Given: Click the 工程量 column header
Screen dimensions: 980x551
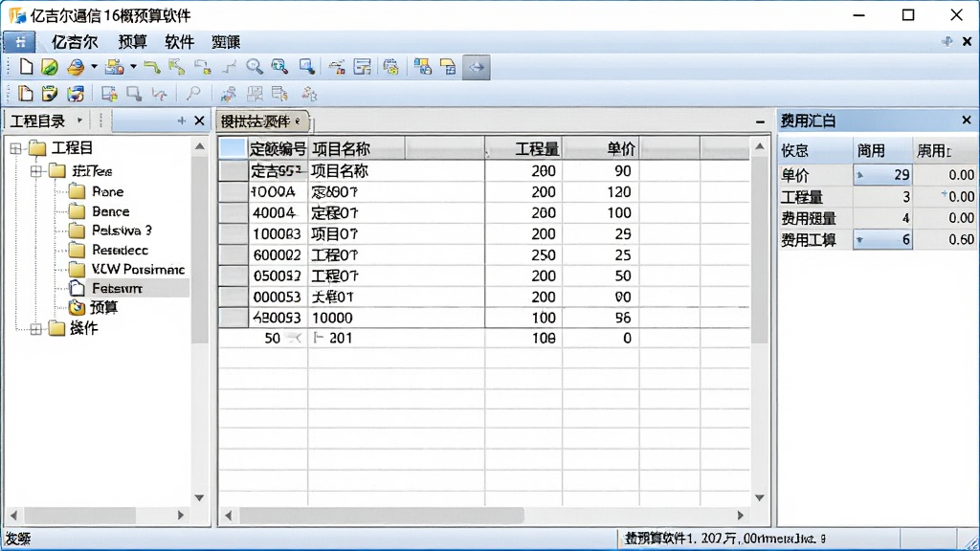Looking at the screenshot, I should (x=523, y=148).
